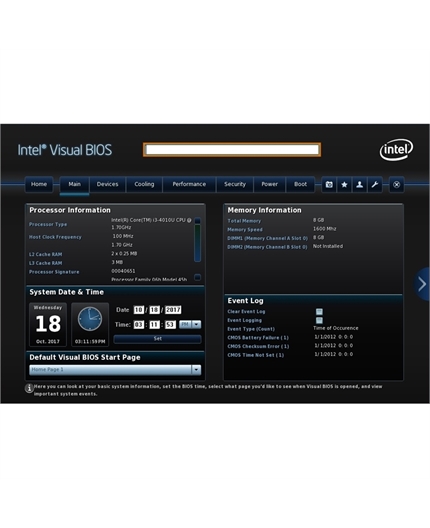Tick the Clear Event Log checkbox
The image size is (430, 528).
pos(319,311)
